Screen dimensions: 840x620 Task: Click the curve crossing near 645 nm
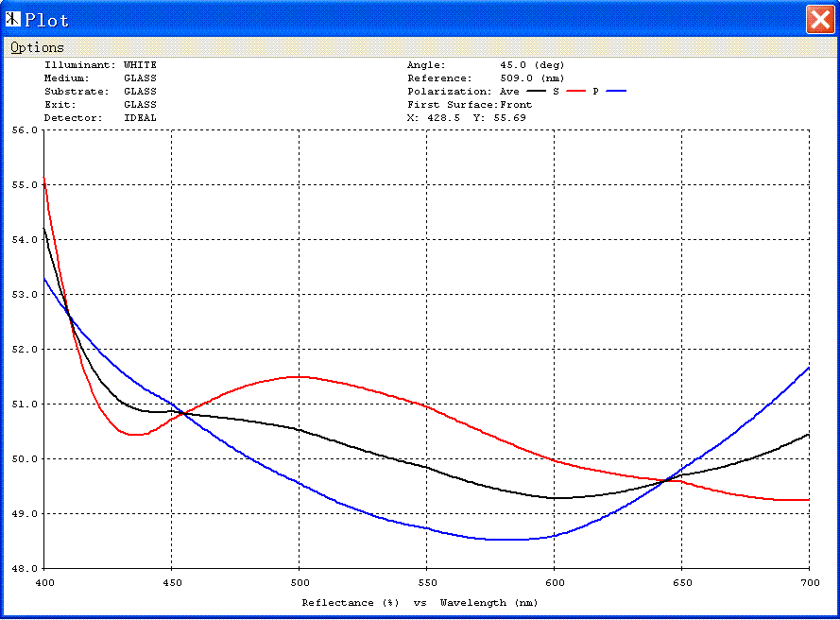pyautogui.click(x=664, y=481)
